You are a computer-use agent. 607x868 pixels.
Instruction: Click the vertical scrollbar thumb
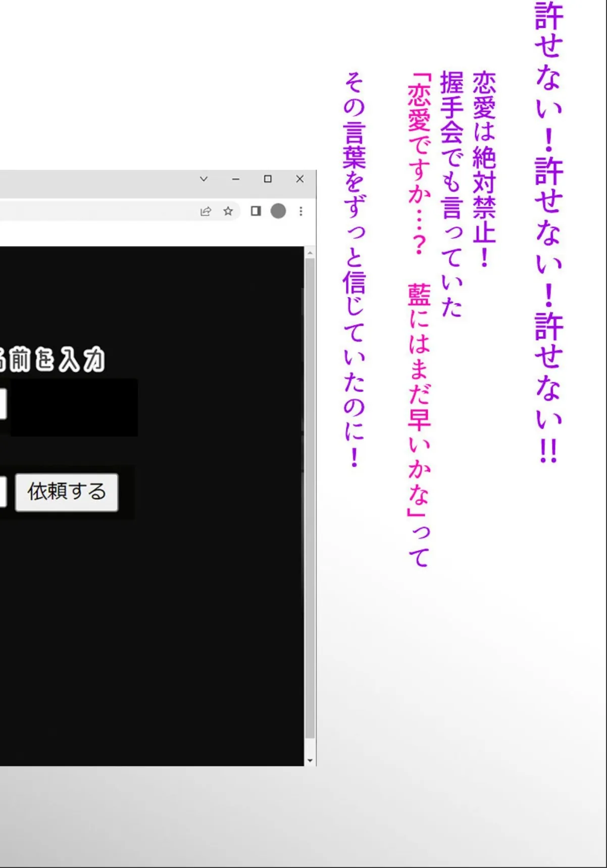pyautogui.click(x=310, y=499)
